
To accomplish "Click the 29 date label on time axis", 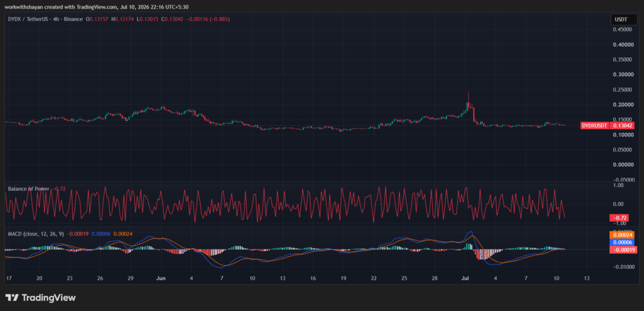I will point(130,278).
